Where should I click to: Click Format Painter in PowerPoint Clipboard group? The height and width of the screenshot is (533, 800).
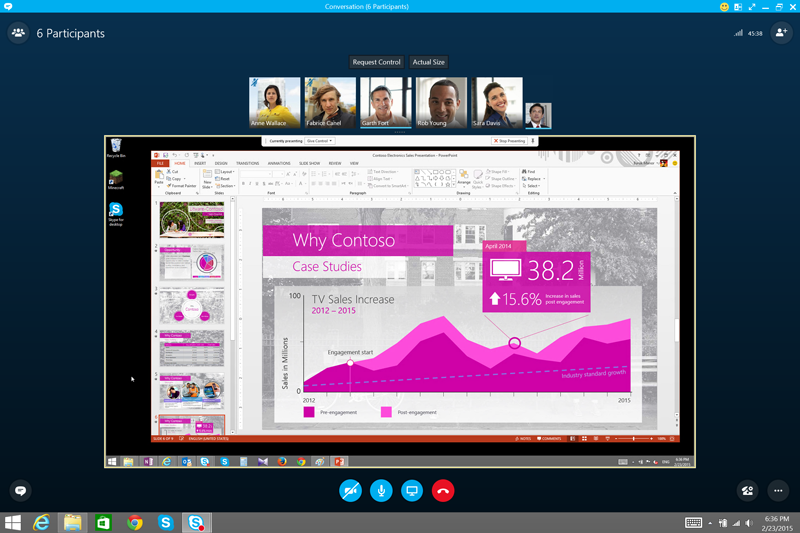(182, 186)
